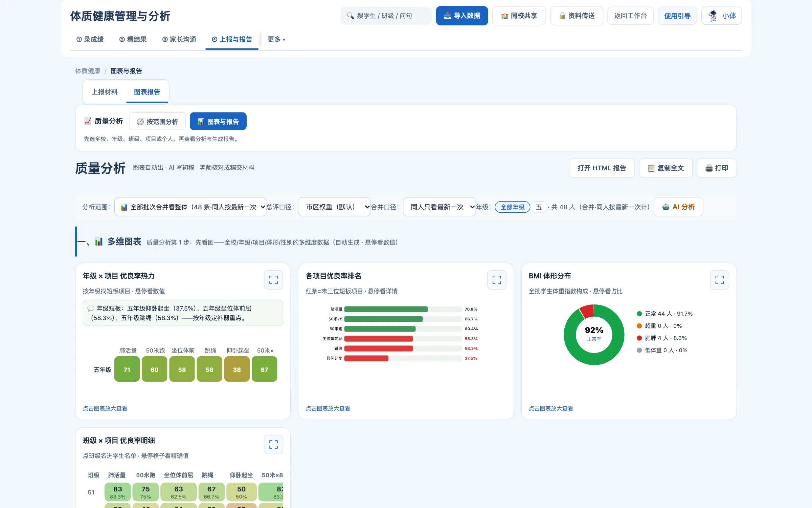Open the 家长沟通 tab

click(x=179, y=40)
